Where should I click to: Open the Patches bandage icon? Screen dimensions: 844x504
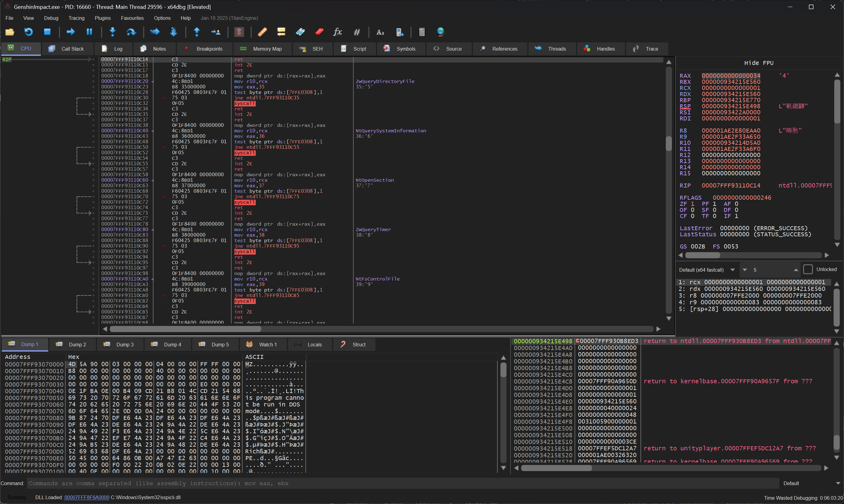coord(262,32)
